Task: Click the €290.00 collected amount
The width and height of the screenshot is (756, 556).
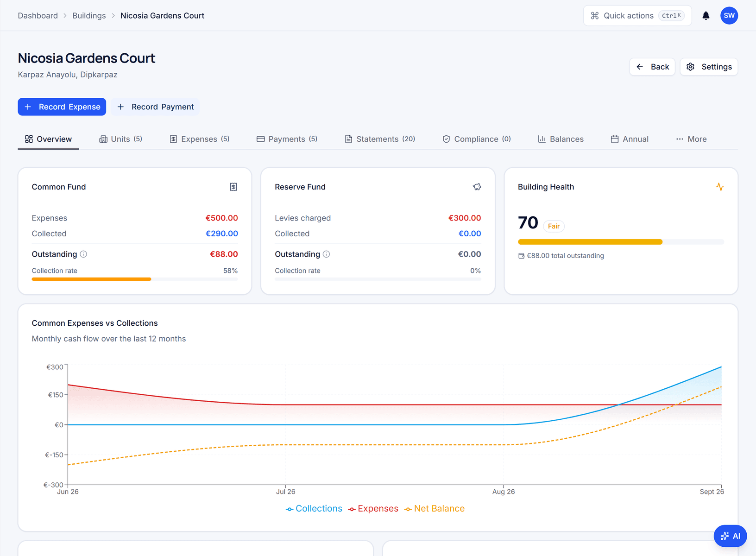Action: click(222, 234)
